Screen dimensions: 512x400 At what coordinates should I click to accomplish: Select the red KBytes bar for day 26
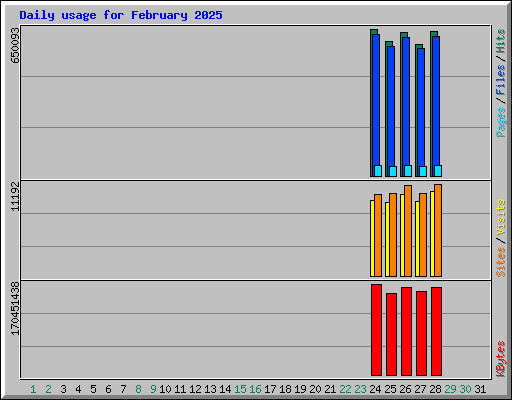click(406, 331)
